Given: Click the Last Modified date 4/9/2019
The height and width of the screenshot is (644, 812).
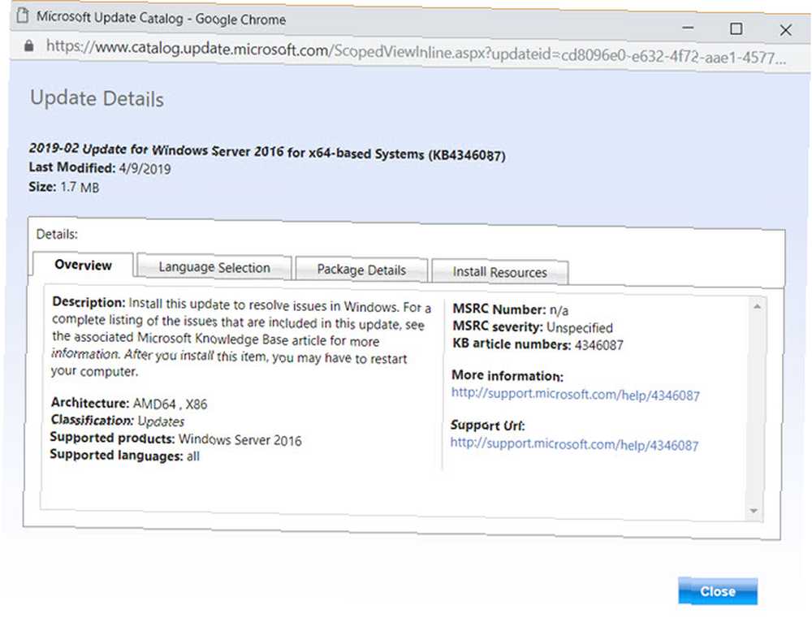Looking at the screenshot, I should pyautogui.click(x=145, y=168).
